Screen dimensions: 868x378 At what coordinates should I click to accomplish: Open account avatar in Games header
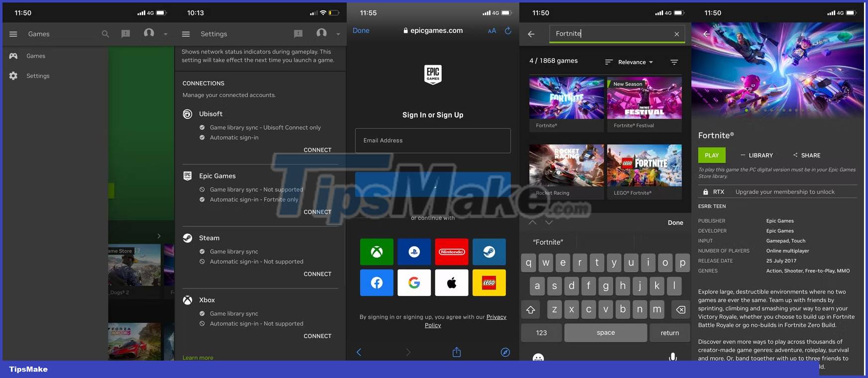149,33
